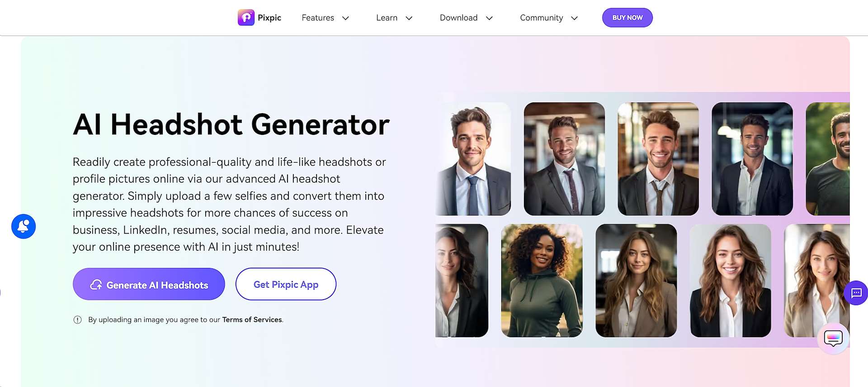The height and width of the screenshot is (387, 868).
Task: Click Get Pixpic App button
Action: pyautogui.click(x=286, y=284)
